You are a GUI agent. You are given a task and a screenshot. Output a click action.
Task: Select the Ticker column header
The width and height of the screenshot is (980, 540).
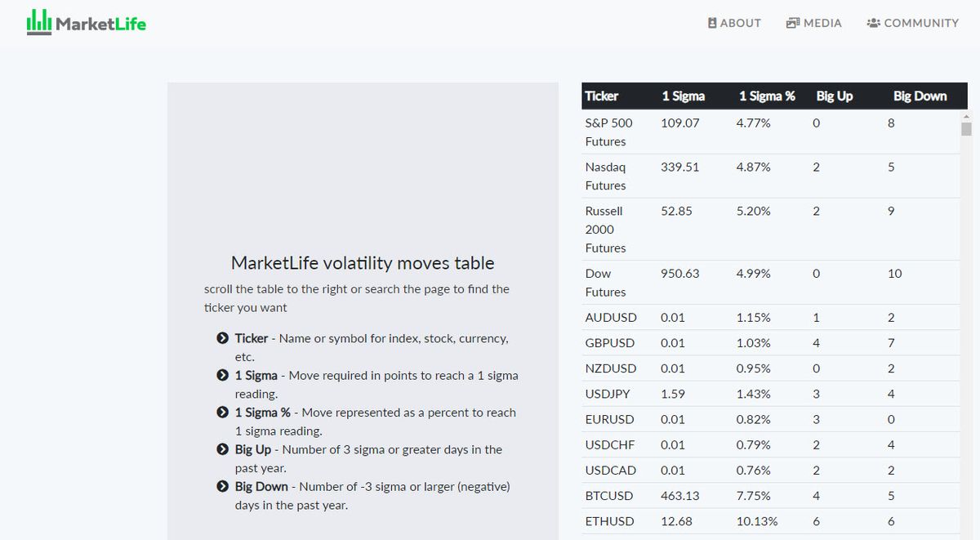(x=602, y=96)
